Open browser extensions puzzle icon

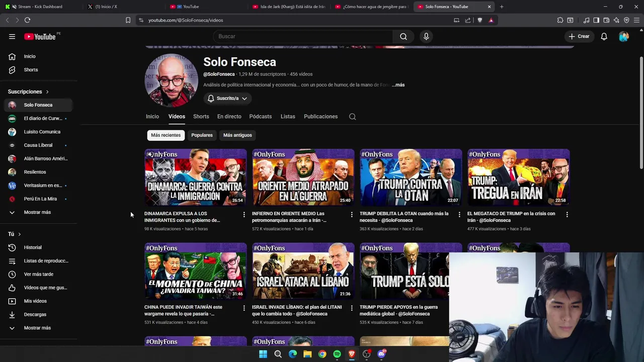560,20
